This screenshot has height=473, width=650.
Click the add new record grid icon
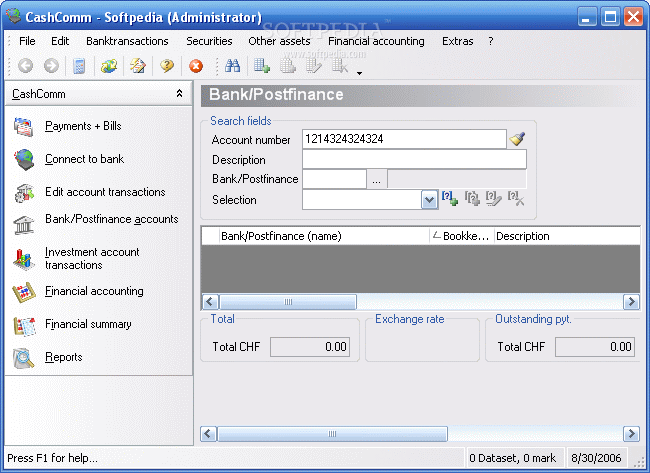(262, 65)
